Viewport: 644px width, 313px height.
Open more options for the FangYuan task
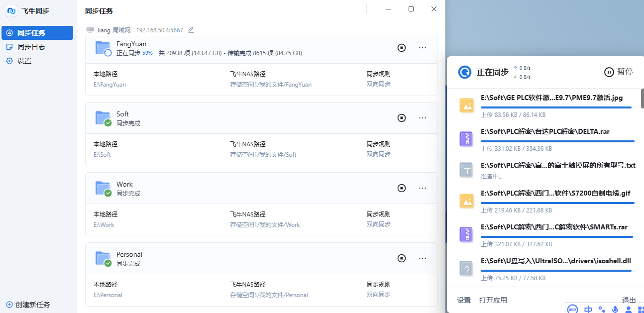[423, 48]
